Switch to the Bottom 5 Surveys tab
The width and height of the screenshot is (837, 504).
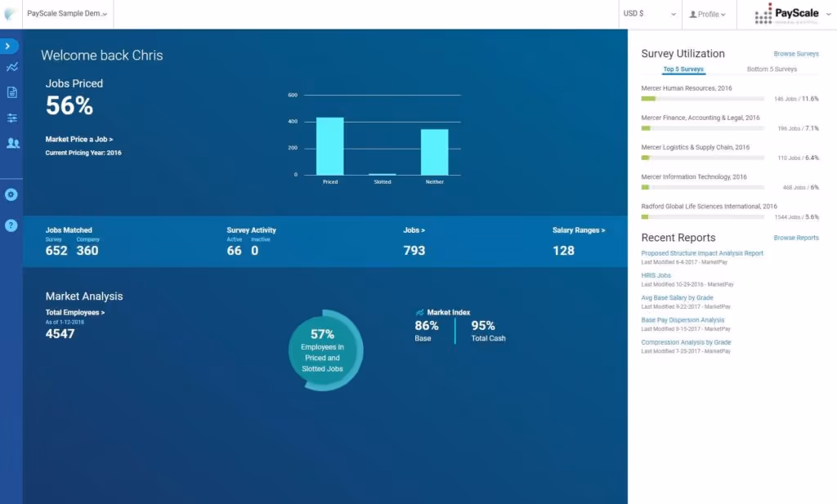(772, 69)
